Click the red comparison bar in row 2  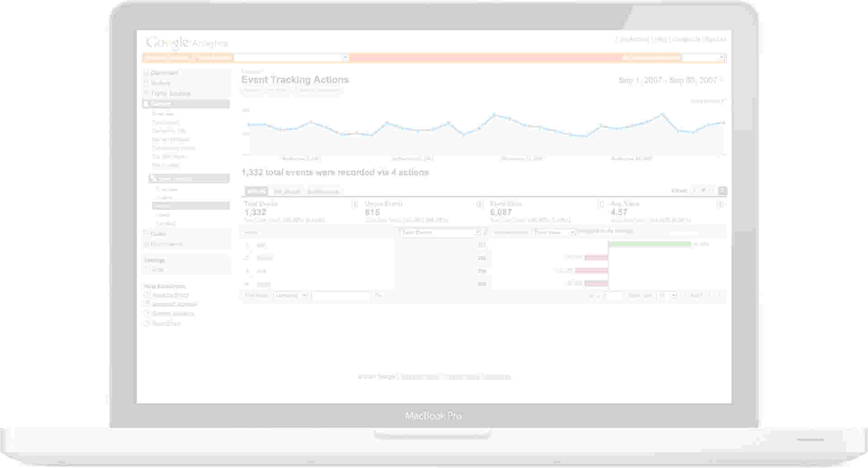(596, 258)
